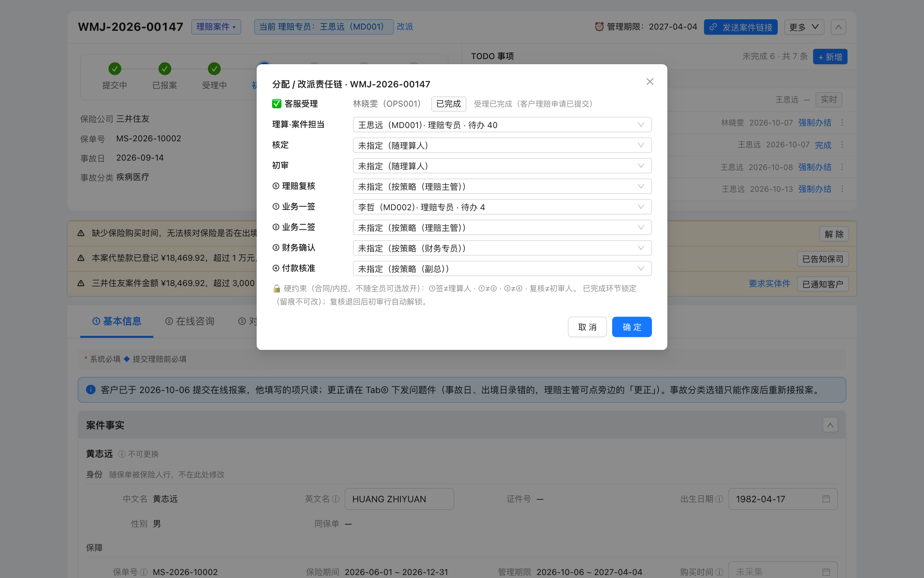Click the alarm clock icon beside 管理期限
This screenshot has width=924, height=578.
point(599,27)
